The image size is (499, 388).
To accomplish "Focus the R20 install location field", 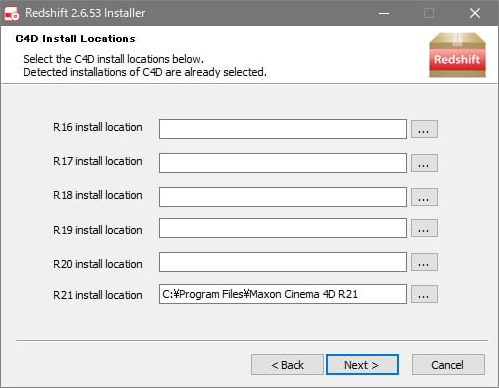I will tap(283, 262).
